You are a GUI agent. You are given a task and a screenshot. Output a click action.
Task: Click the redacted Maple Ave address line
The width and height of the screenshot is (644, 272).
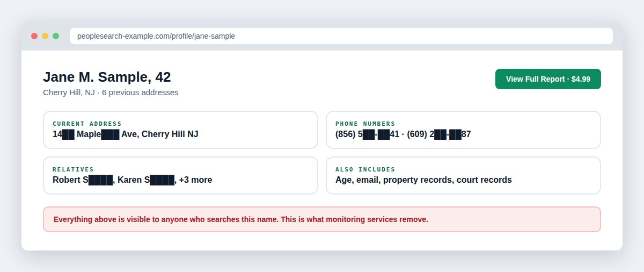(x=126, y=134)
